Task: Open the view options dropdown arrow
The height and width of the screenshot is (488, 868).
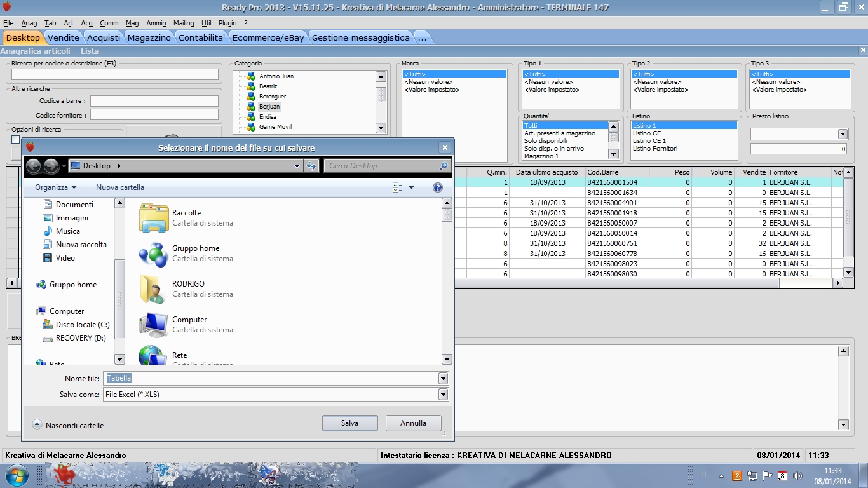Action: [411, 187]
